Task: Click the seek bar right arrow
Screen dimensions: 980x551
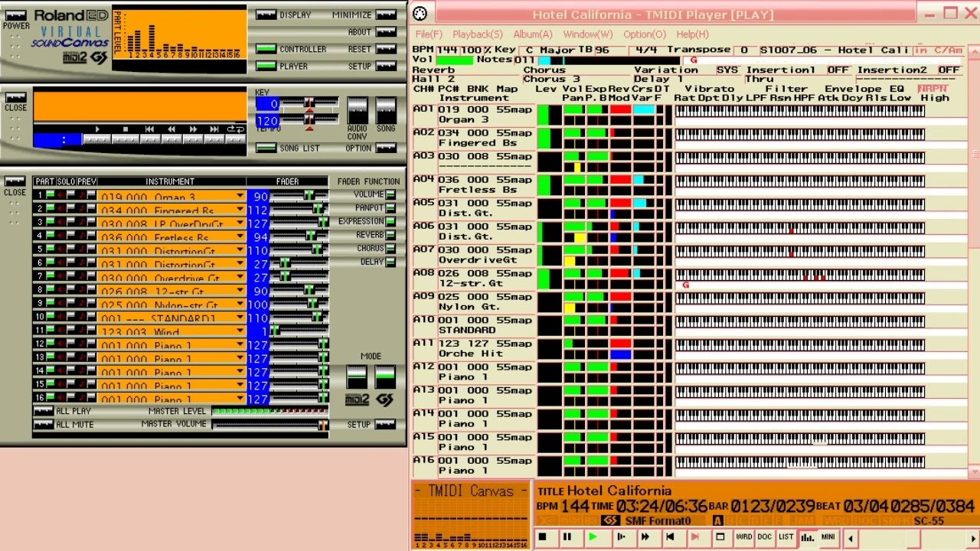Action: 973,539
